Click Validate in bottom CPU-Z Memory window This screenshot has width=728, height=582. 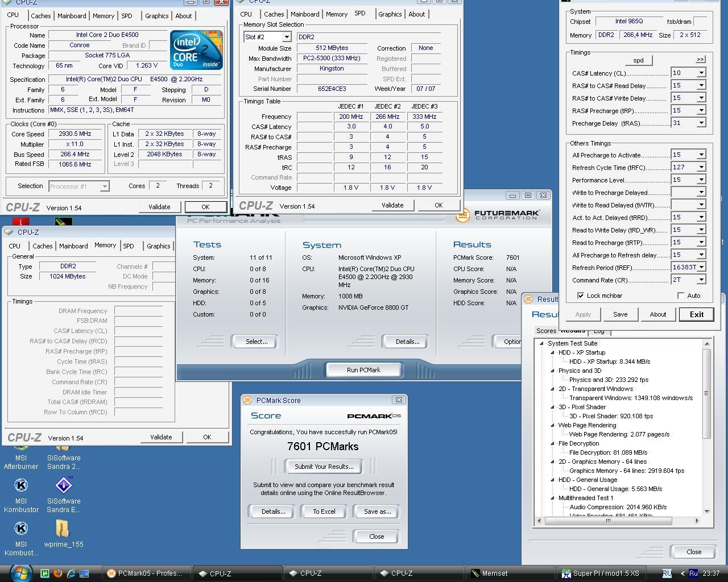click(161, 437)
